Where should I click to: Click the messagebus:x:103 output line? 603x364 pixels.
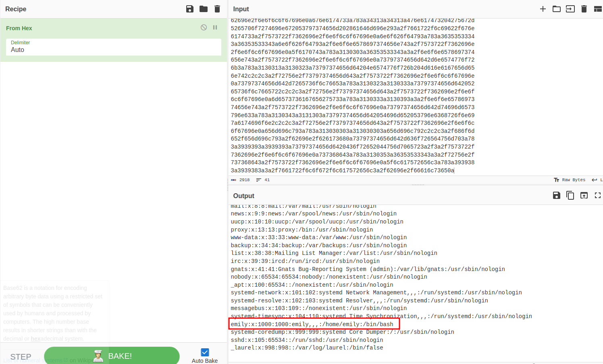(x=319, y=308)
